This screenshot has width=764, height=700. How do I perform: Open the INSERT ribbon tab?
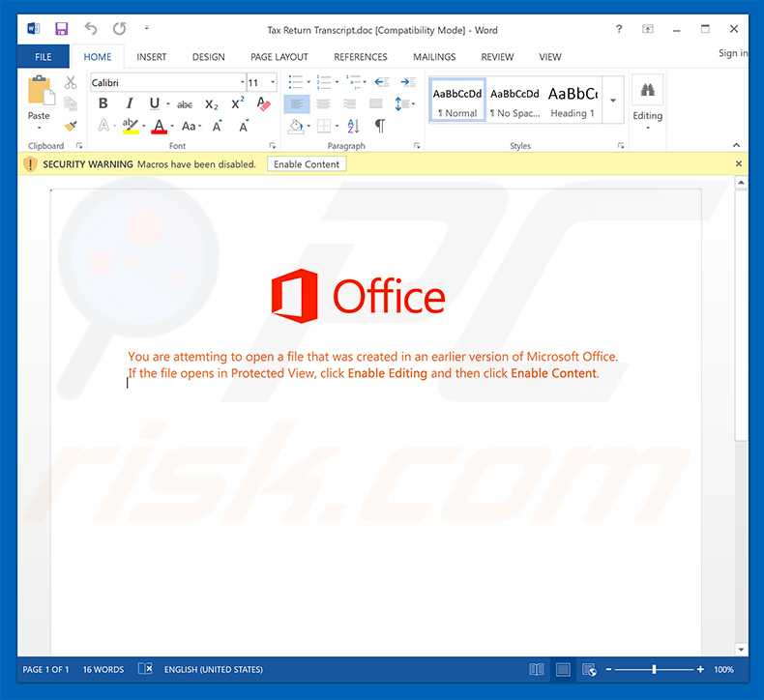point(151,57)
